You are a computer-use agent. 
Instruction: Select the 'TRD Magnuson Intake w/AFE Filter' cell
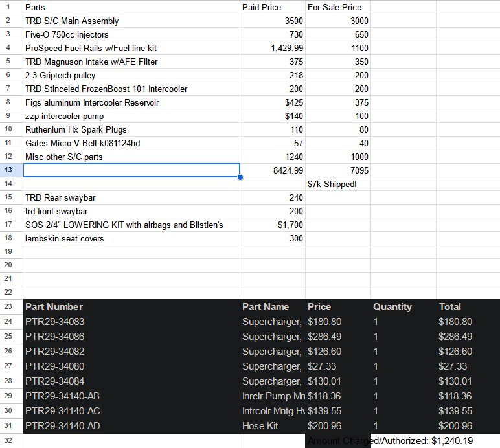click(131, 62)
